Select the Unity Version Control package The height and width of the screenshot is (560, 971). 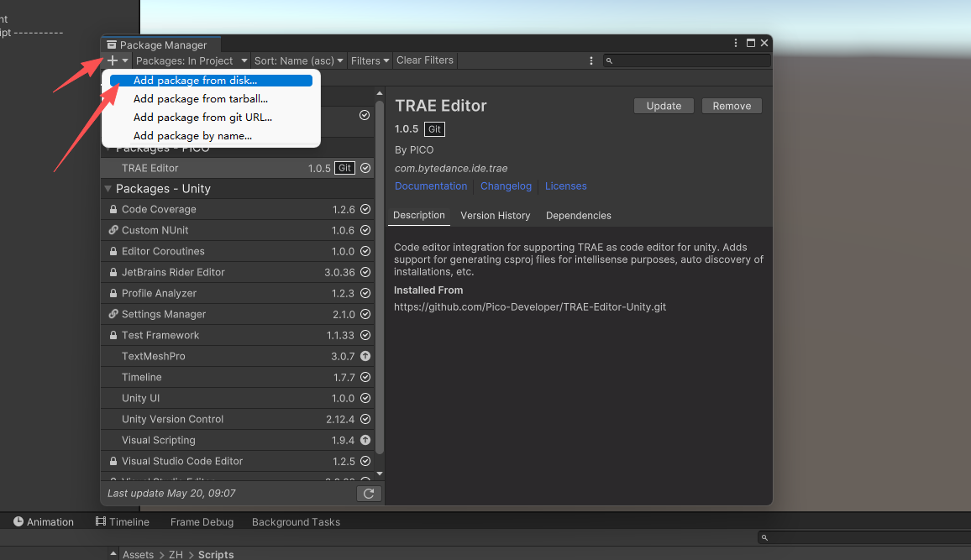[237, 419]
